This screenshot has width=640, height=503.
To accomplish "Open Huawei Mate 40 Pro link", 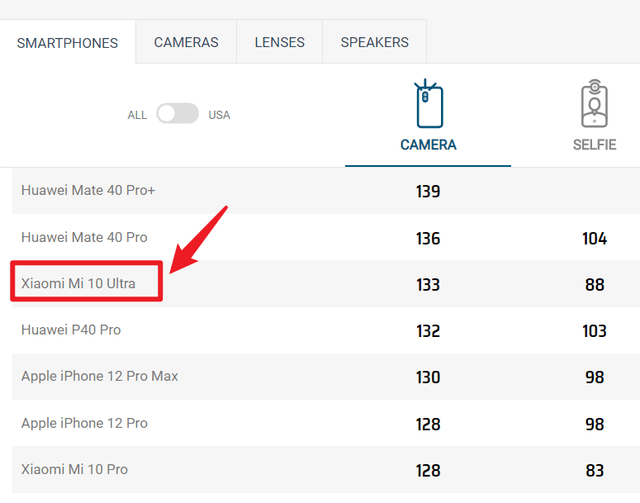I will click(84, 237).
